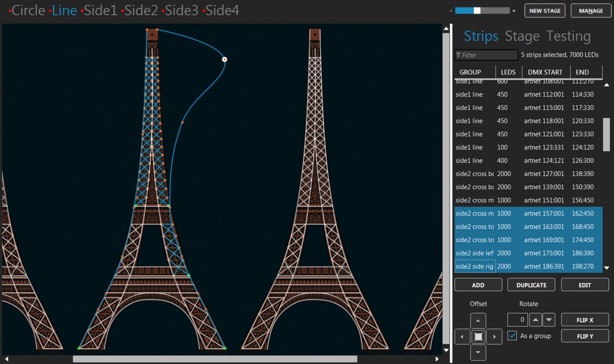Increase the rotate value with the up stepper

point(535,319)
